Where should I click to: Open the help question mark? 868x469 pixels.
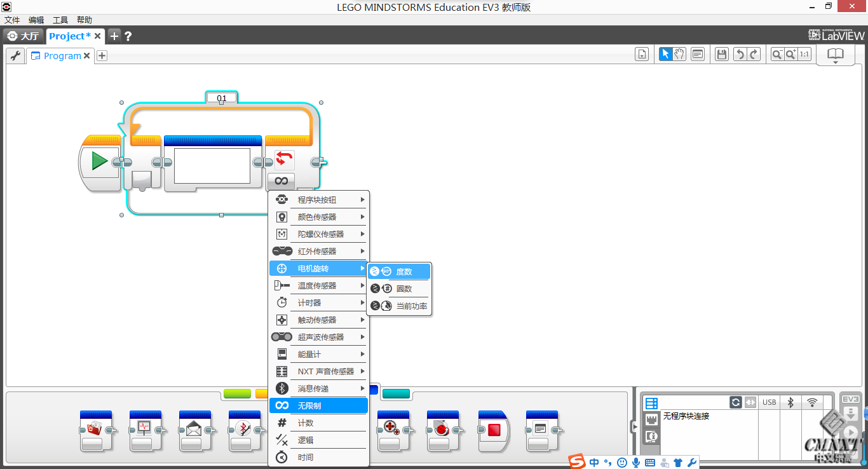[128, 36]
